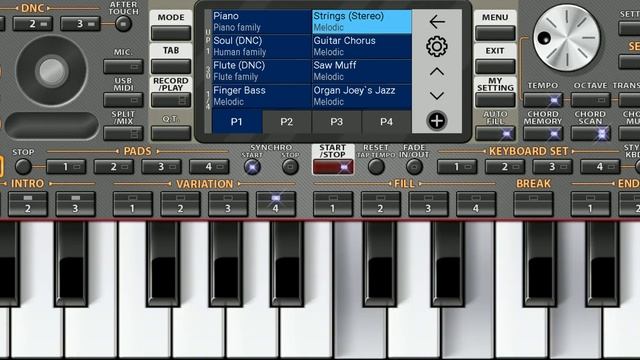Select KEYBOARD SET 3

tap(553, 167)
